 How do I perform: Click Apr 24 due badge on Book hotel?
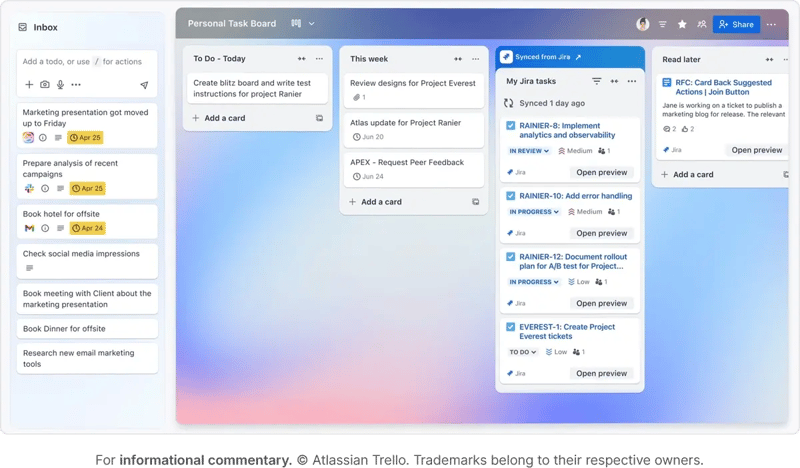point(87,228)
